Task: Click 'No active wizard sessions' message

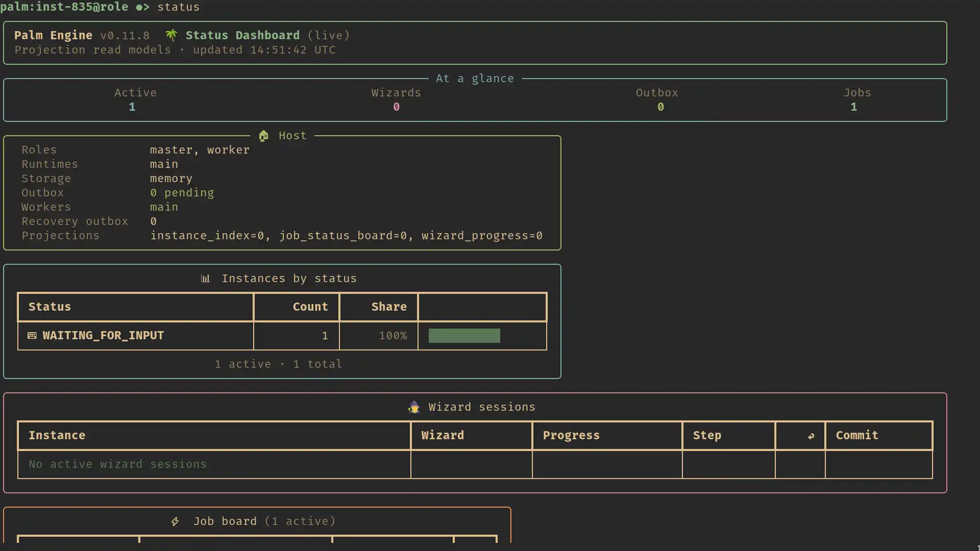Action: click(118, 464)
